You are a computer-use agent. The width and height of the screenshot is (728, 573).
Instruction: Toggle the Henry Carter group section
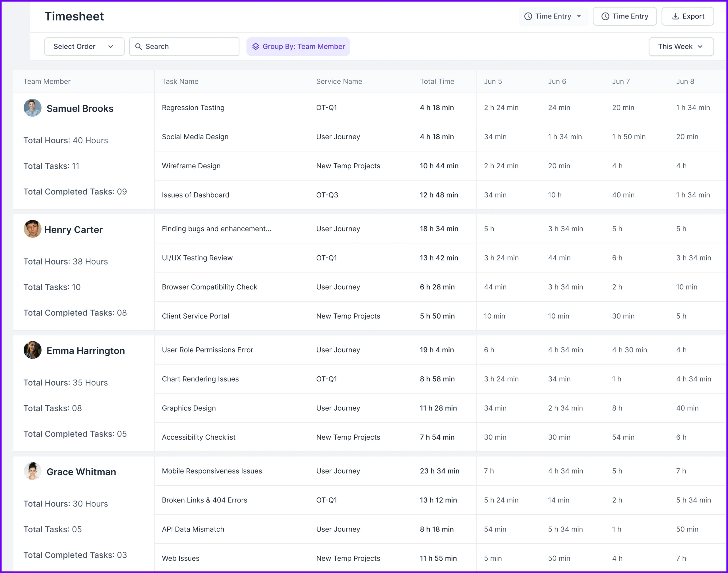tap(73, 229)
